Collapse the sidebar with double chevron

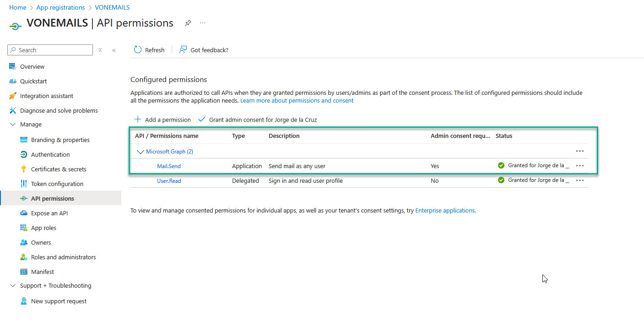[x=114, y=50]
